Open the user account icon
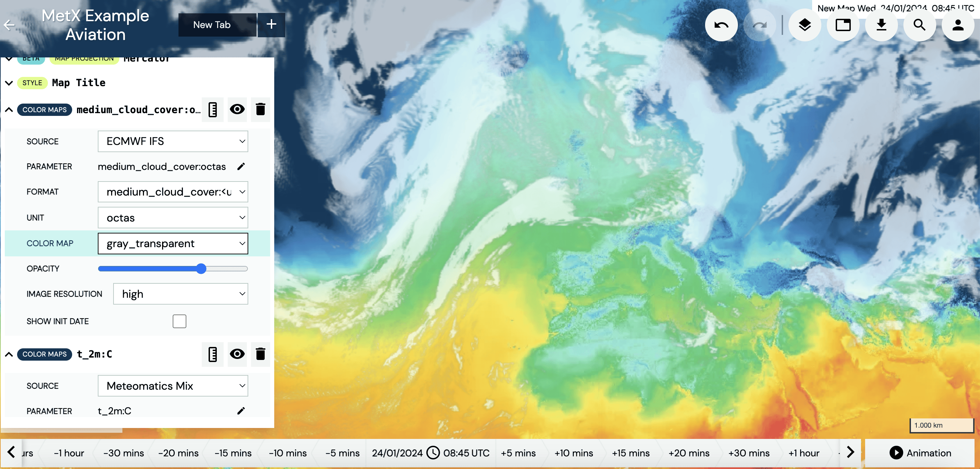 (x=958, y=25)
